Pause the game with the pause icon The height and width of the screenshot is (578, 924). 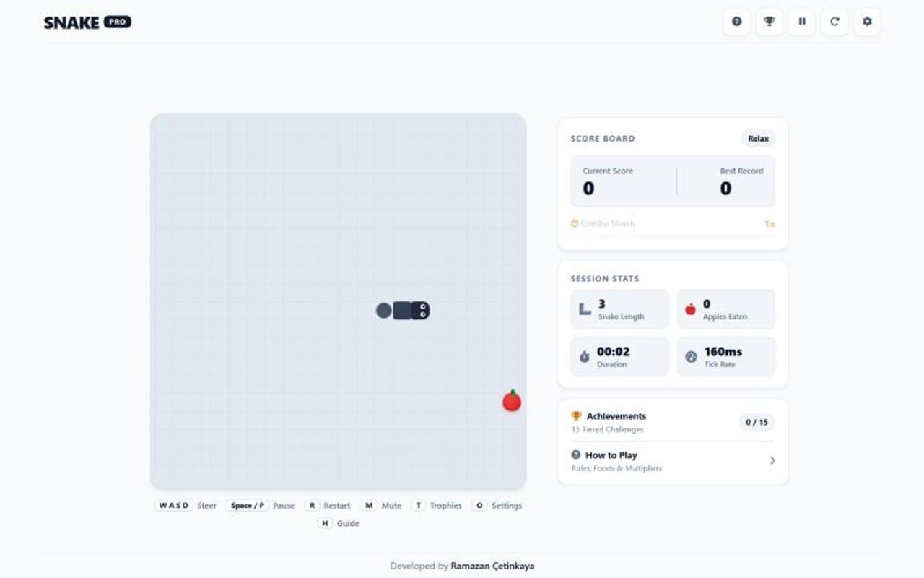(x=802, y=22)
